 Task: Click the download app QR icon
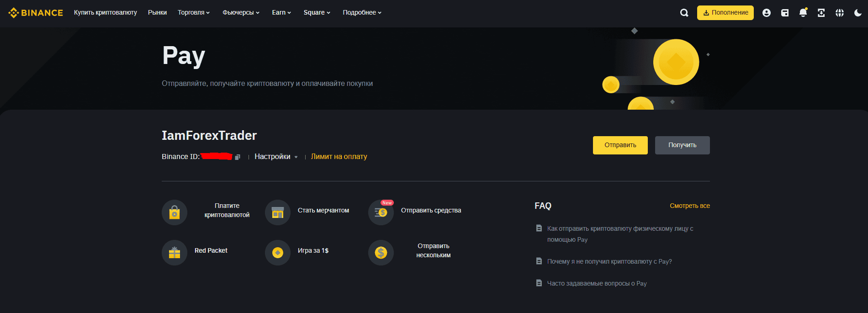pyautogui.click(x=821, y=13)
